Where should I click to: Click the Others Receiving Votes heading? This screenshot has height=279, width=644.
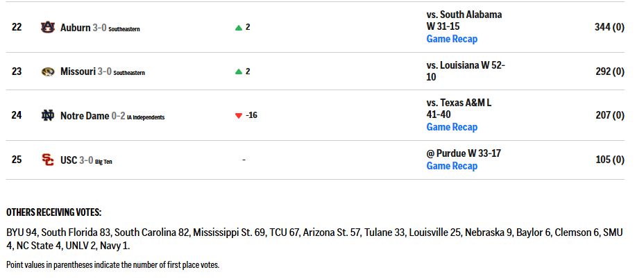pos(54,212)
